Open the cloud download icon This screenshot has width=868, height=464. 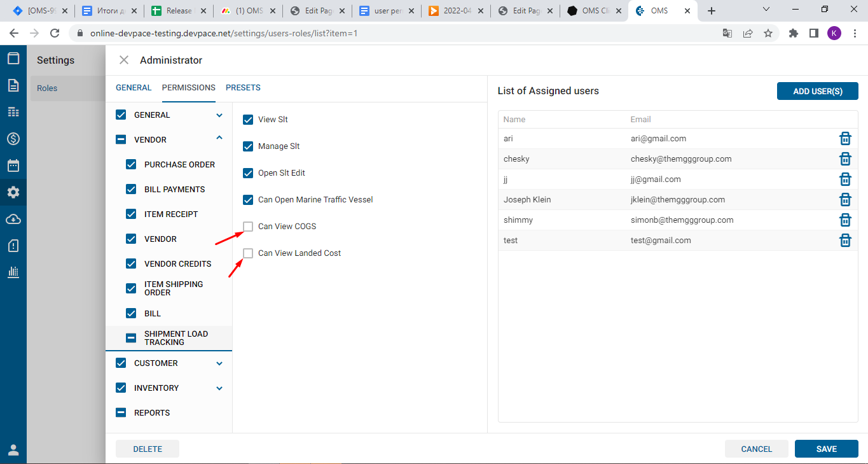13,219
